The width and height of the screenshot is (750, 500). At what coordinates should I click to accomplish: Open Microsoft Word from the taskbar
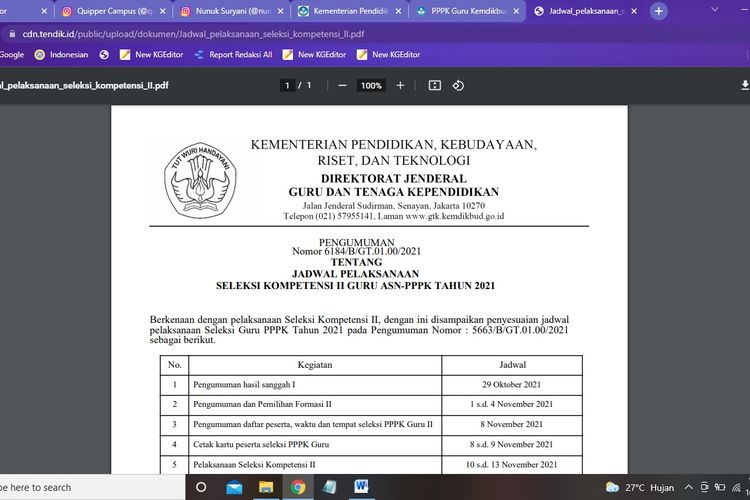point(361,487)
